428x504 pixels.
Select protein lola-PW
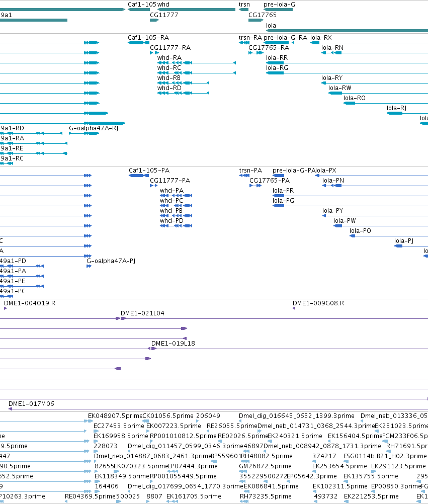345,221
